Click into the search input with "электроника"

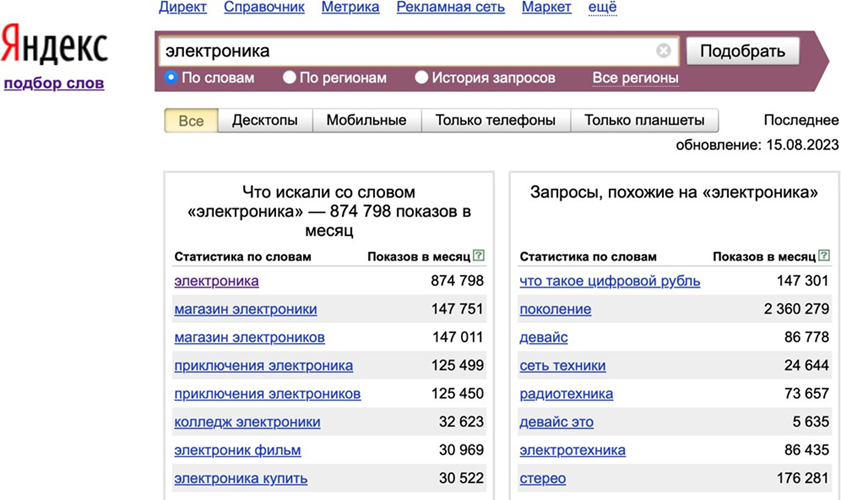(400, 51)
